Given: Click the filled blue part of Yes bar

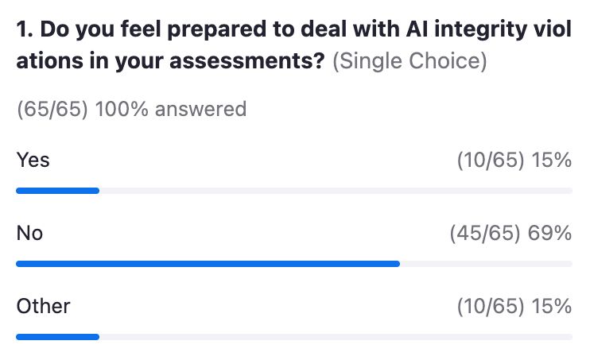Looking at the screenshot, I should pos(57,191).
